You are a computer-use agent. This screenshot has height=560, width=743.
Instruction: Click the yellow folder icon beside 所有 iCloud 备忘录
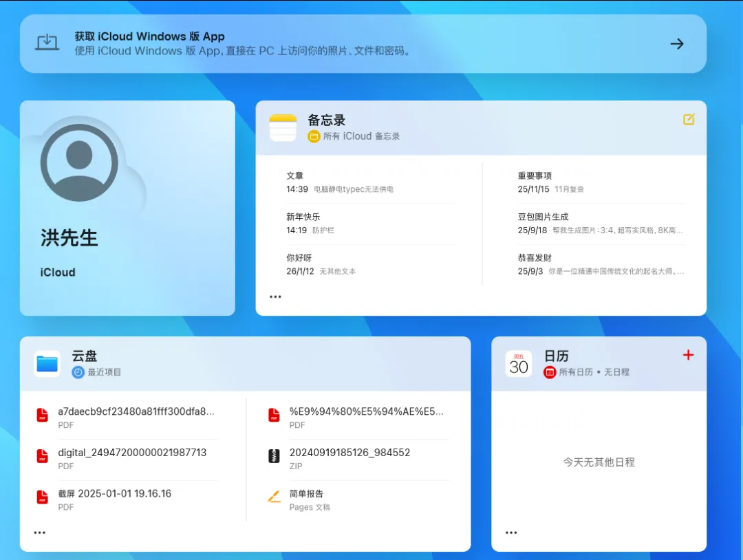pos(314,136)
